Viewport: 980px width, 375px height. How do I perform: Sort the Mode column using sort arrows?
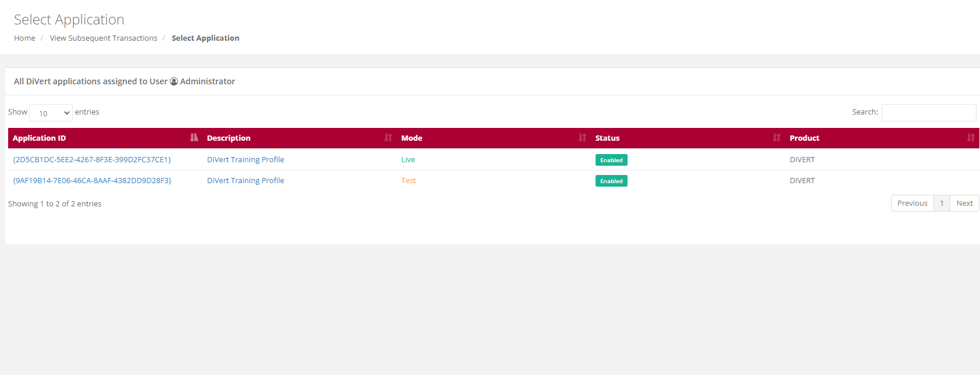pyautogui.click(x=582, y=138)
